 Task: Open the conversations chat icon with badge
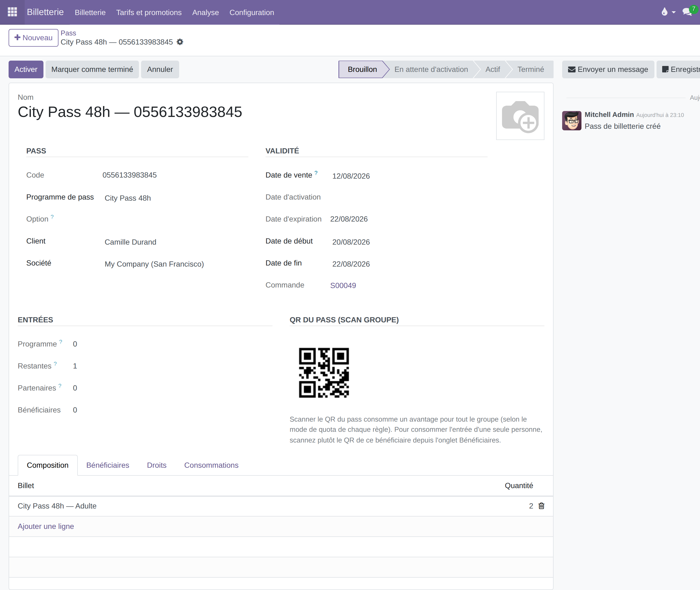[x=690, y=11]
